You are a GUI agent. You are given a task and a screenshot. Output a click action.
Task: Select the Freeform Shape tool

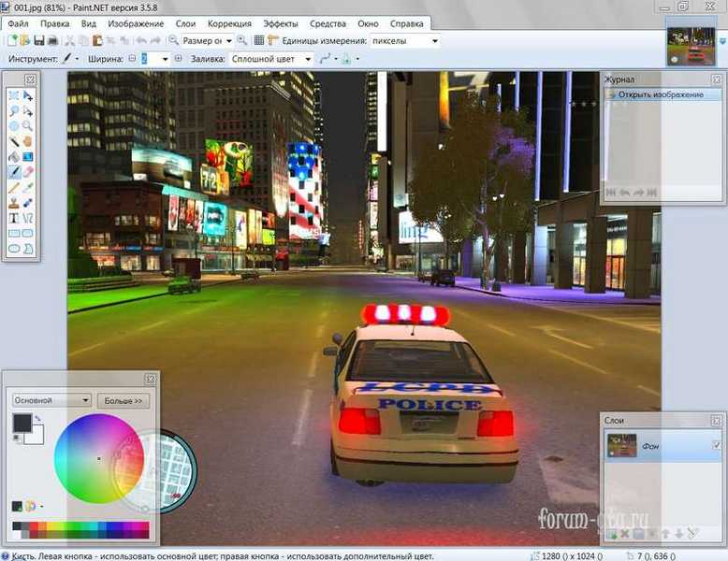click(28, 249)
